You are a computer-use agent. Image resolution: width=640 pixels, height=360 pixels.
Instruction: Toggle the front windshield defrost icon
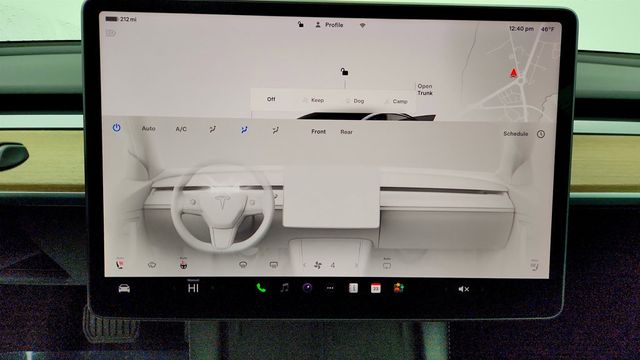[243, 265]
